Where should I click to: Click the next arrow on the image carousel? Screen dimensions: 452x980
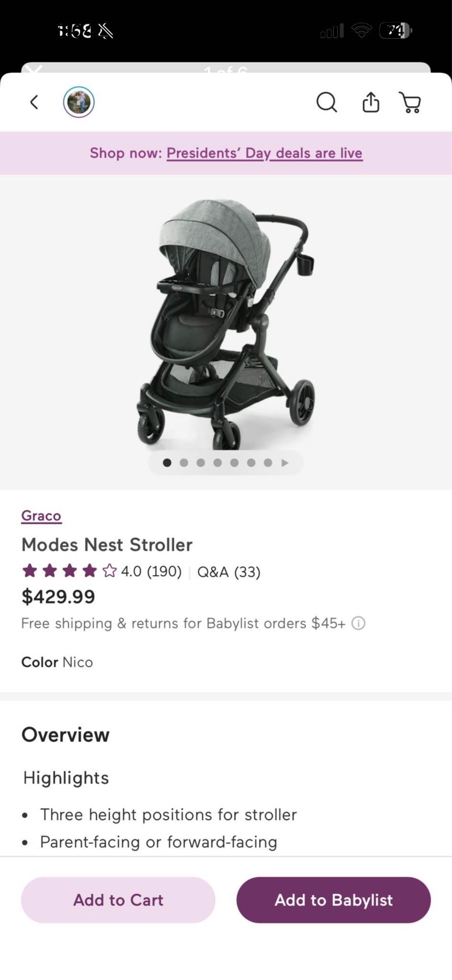click(x=285, y=462)
